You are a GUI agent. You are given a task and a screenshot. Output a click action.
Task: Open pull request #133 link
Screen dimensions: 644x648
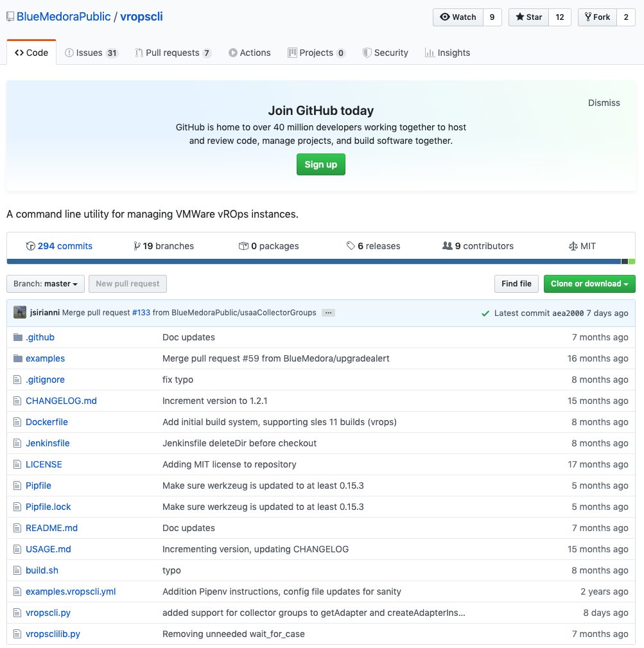click(141, 313)
